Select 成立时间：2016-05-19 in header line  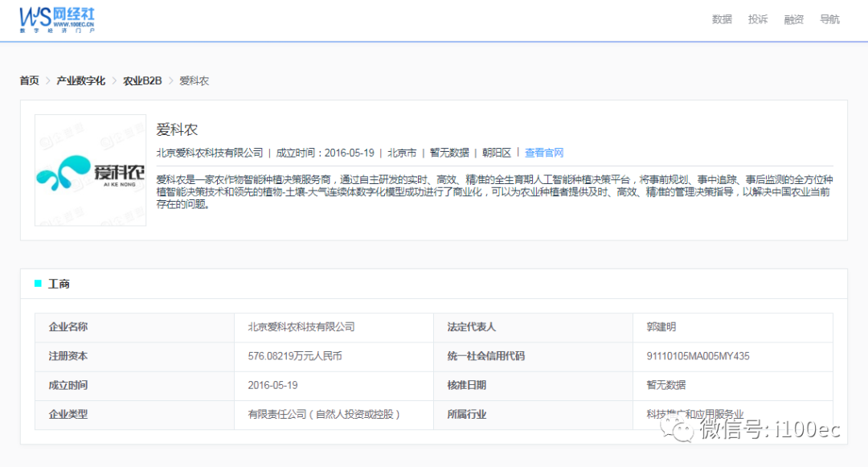[325, 153]
